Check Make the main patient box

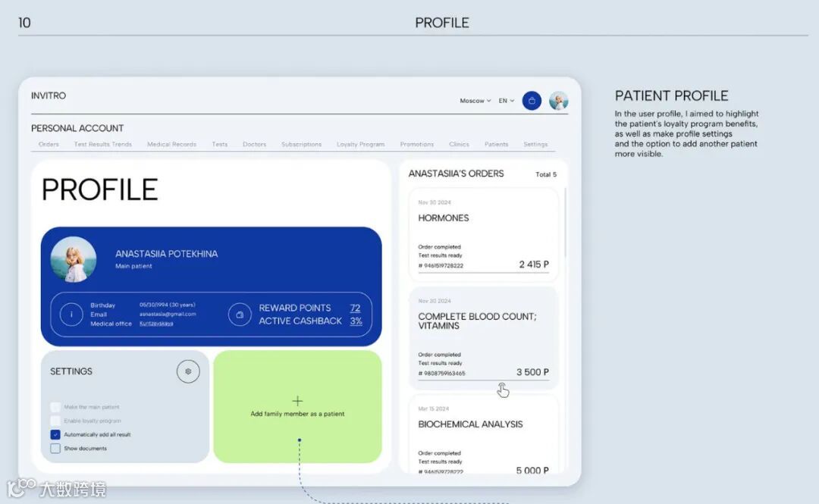(55, 407)
